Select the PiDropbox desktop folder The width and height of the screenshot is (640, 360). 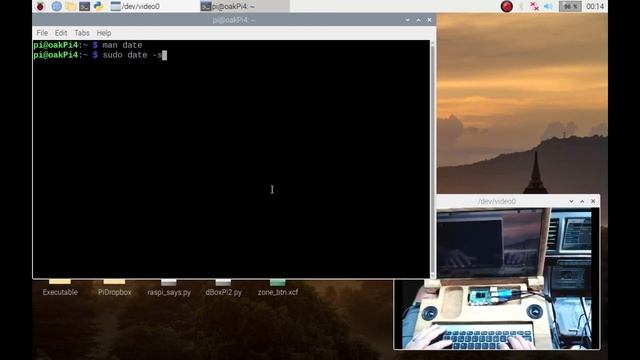(x=114, y=288)
